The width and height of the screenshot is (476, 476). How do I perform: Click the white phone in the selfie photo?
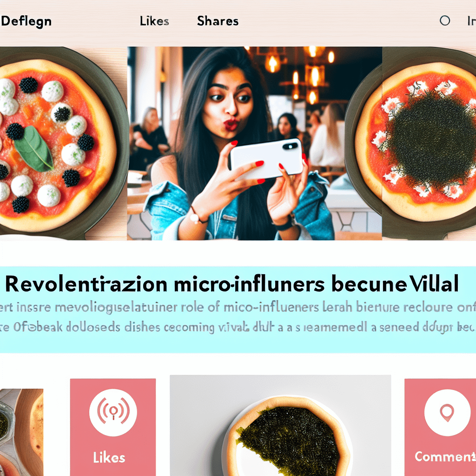[x=266, y=159]
